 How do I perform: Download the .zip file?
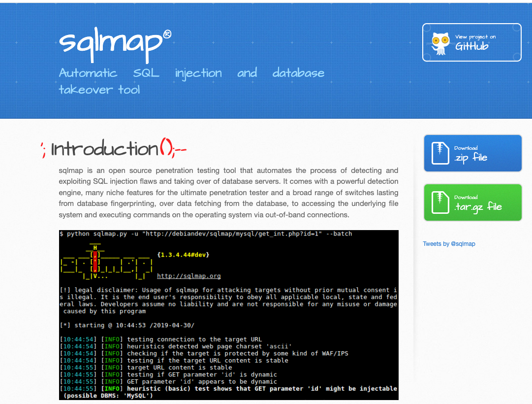(472, 153)
